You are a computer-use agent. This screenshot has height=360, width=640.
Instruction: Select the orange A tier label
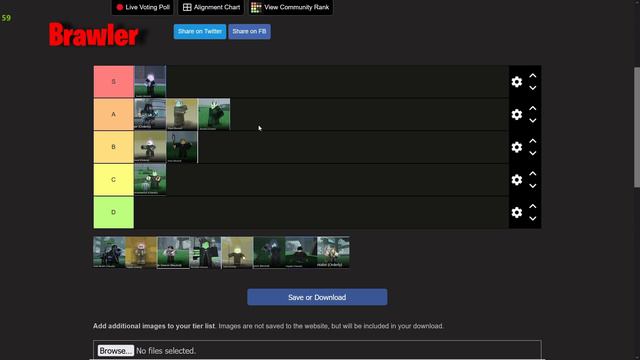113,114
